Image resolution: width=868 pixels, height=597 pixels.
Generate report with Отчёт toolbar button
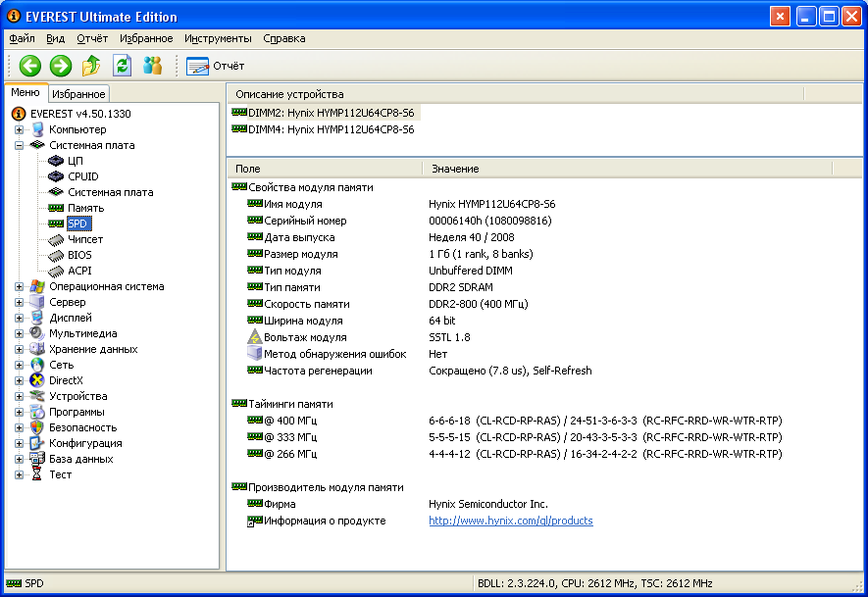(x=216, y=66)
